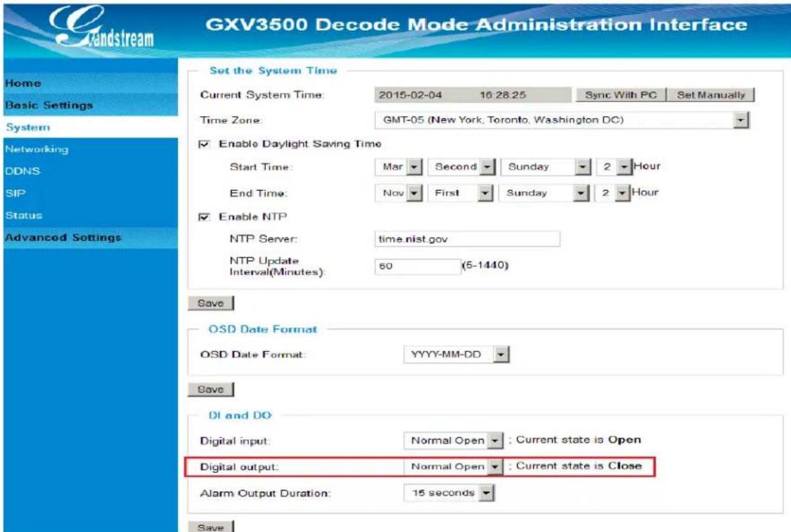Open Start Time hour dropdown
This screenshot has width=791, height=532.
[x=614, y=166]
